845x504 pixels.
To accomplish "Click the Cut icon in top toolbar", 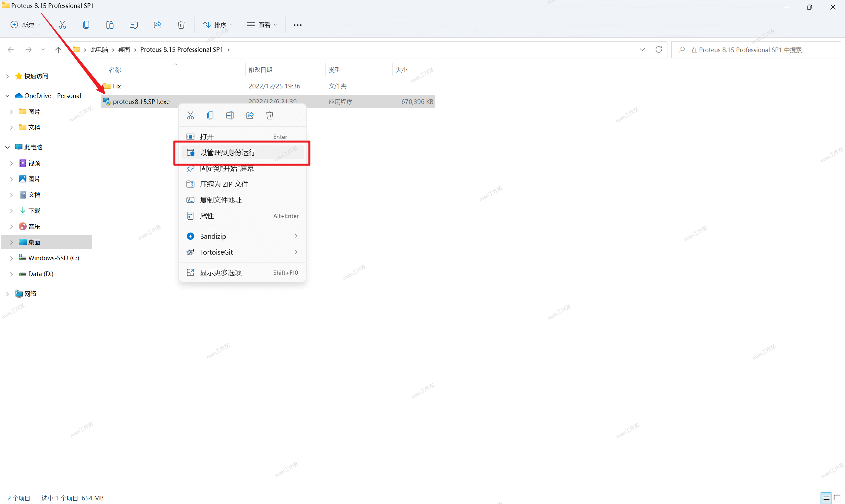I will tap(62, 25).
